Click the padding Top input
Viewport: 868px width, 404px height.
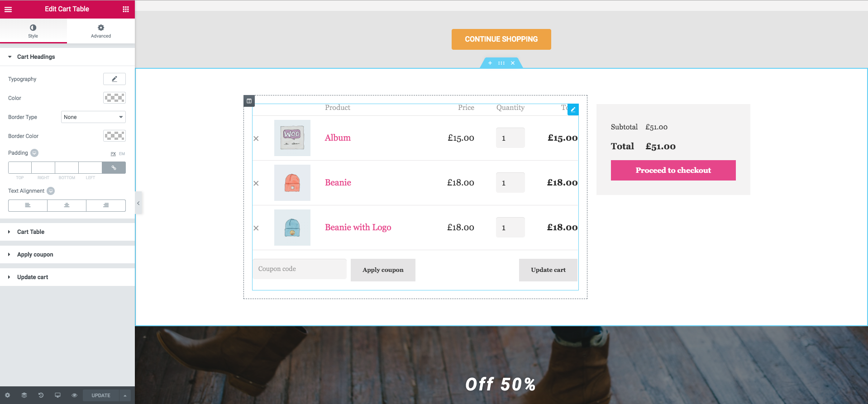click(20, 168)
